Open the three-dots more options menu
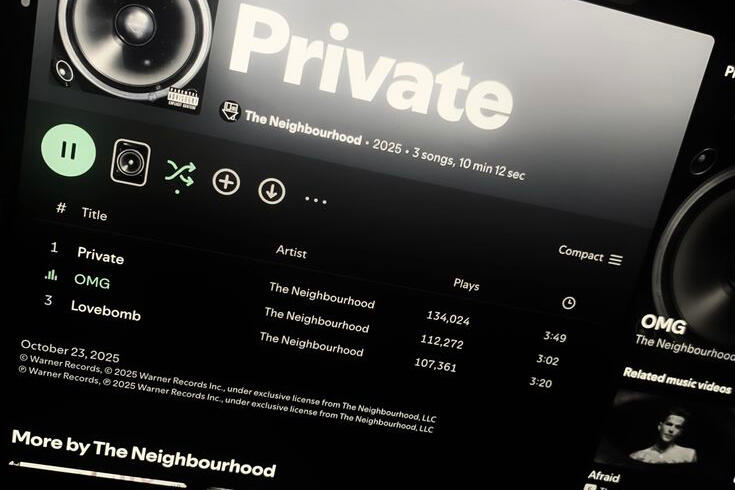 pyautogui.click(x=315, y=200)
